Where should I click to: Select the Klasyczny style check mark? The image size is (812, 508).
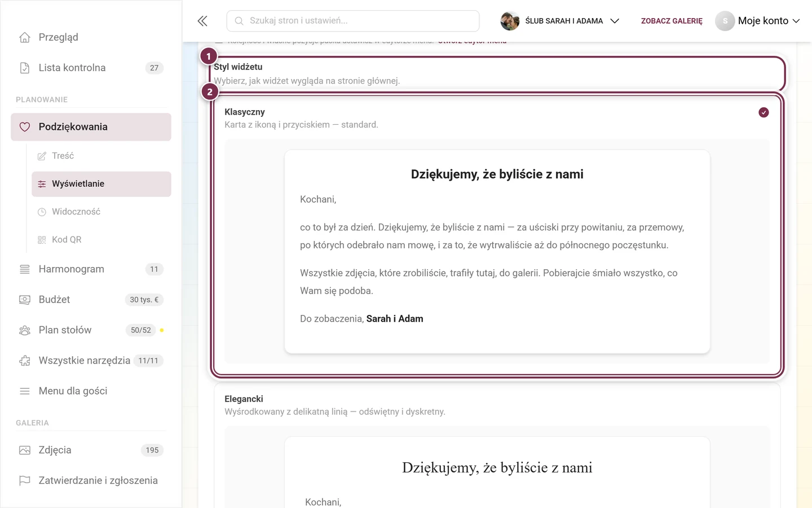[764, 112]
